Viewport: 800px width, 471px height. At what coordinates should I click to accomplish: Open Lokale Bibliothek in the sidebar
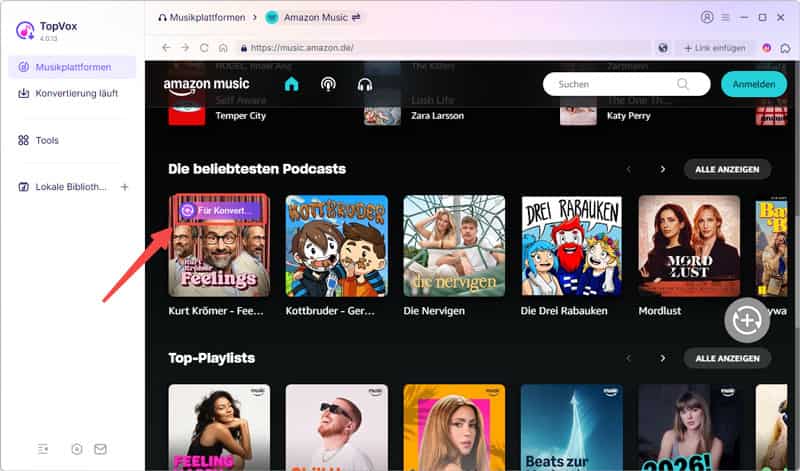click(x=62, y=187)
